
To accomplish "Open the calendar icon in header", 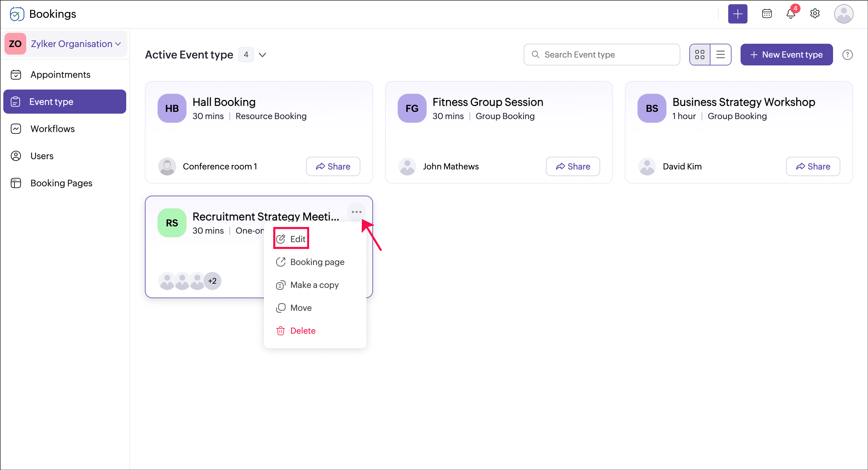I will [766, 14].
